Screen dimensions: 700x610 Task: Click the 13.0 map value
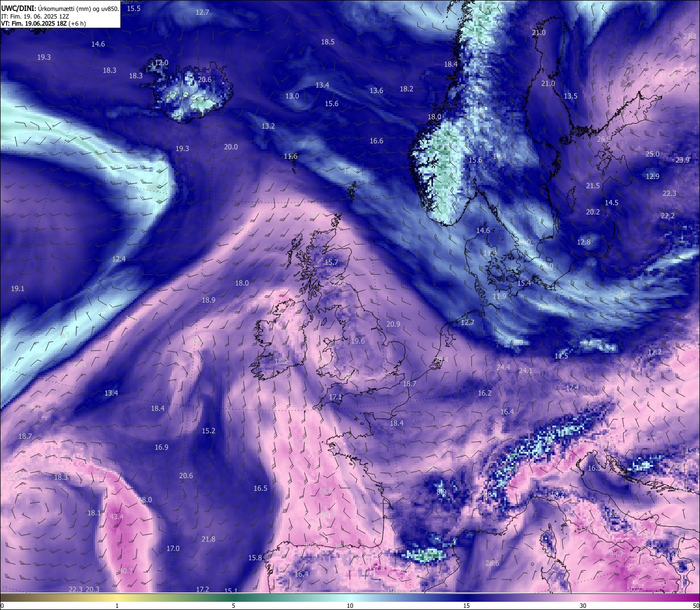click(292, 96)
